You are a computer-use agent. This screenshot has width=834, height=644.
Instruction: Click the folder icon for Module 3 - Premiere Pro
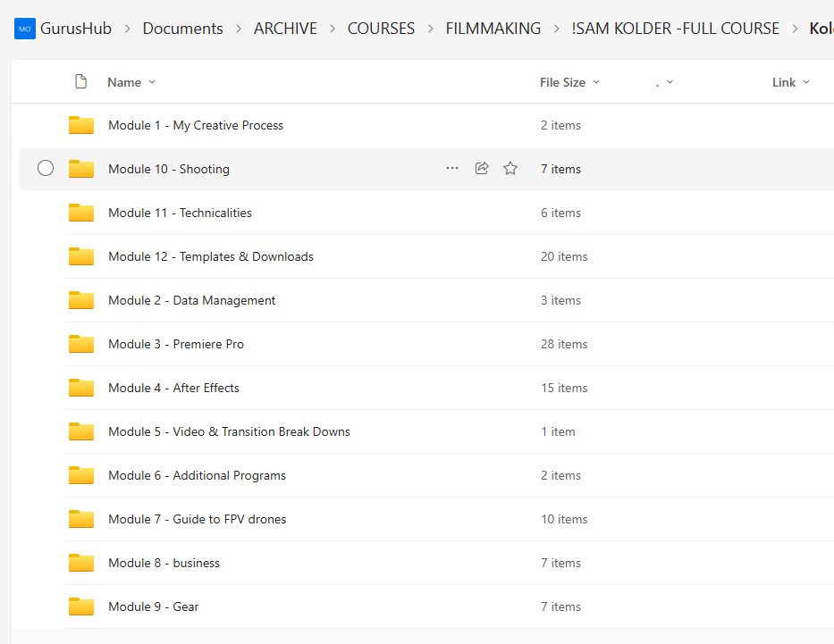[x=81, y=344]
